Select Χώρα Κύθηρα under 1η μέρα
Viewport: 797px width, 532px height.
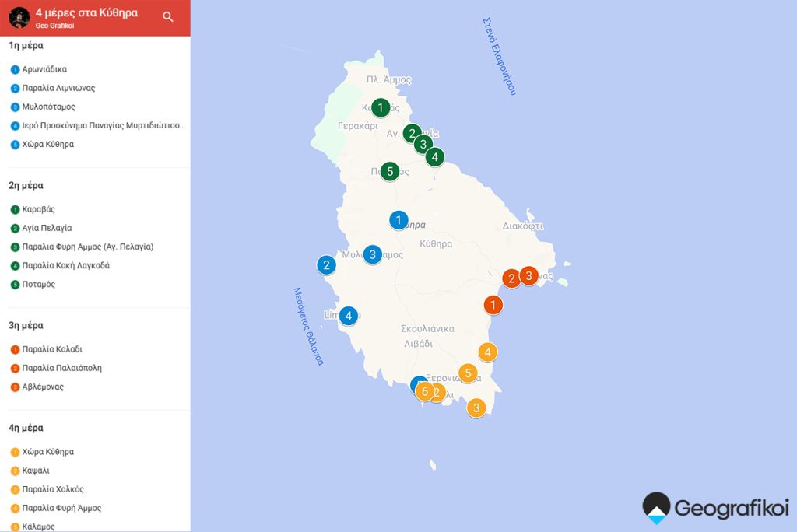[x=47, y=145]
